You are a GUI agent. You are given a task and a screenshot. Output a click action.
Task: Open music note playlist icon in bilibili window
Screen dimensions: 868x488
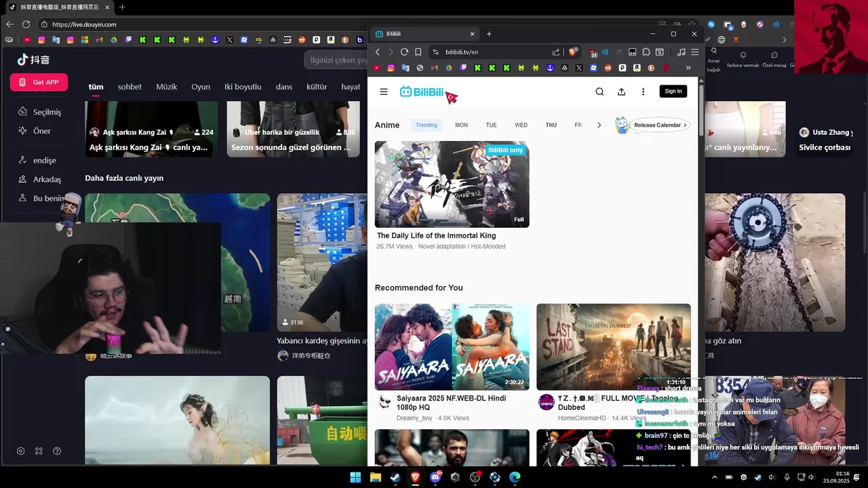pyautogui.click(x=682, y=52)
